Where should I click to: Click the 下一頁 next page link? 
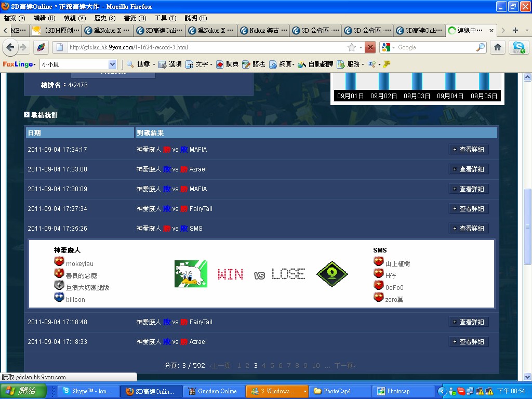point(344,366)
